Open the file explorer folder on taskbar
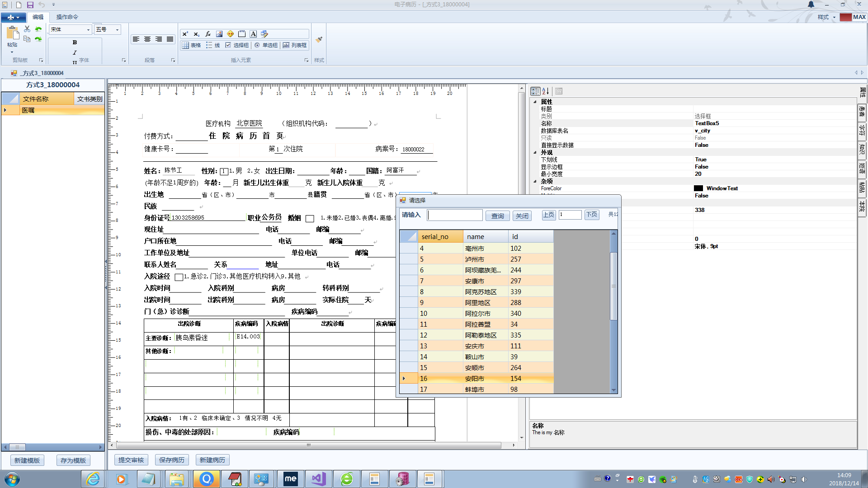 pyautogui.click(x=177, y=479)
